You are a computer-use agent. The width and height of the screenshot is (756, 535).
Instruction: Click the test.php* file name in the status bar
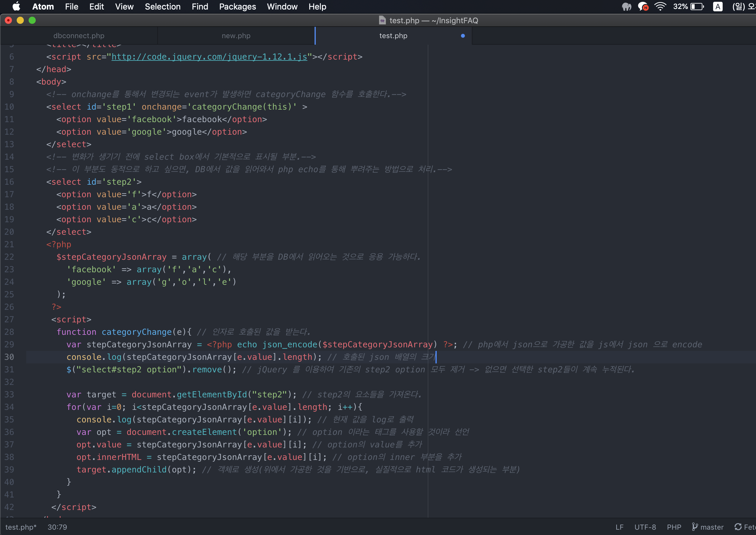click(x=21, y=527)
